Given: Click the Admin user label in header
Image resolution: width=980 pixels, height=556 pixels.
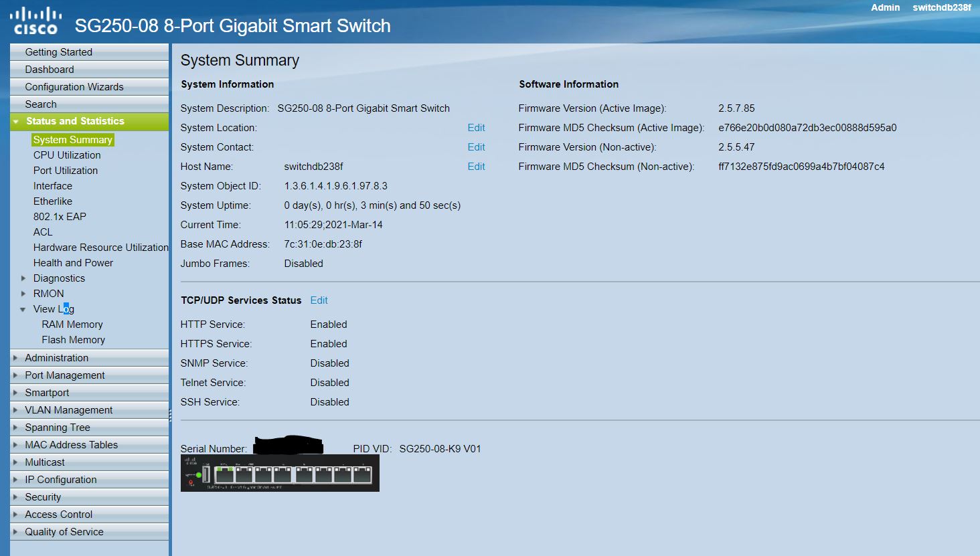Looking at the screenshot, I should [x=886, y=7].
